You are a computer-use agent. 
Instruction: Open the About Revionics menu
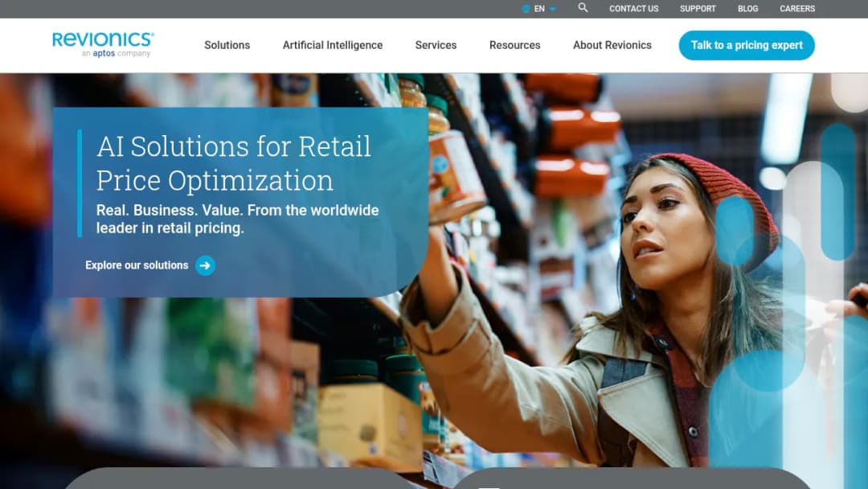[612, 45]
